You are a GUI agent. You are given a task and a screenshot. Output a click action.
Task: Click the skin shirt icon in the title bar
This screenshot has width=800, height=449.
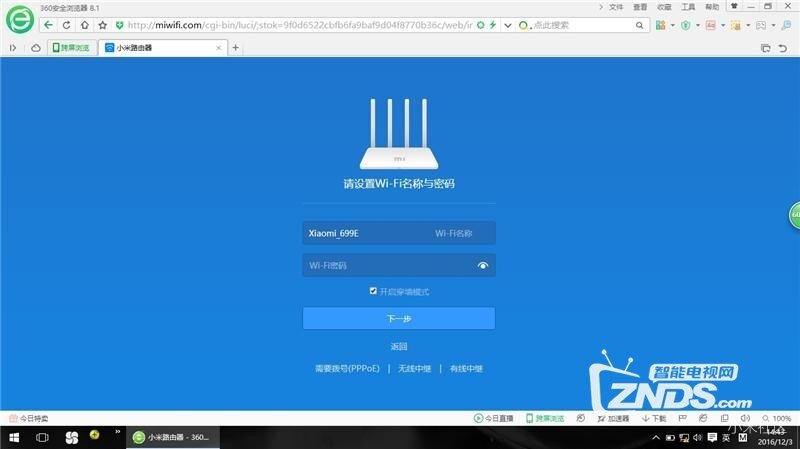coord(734,6)
